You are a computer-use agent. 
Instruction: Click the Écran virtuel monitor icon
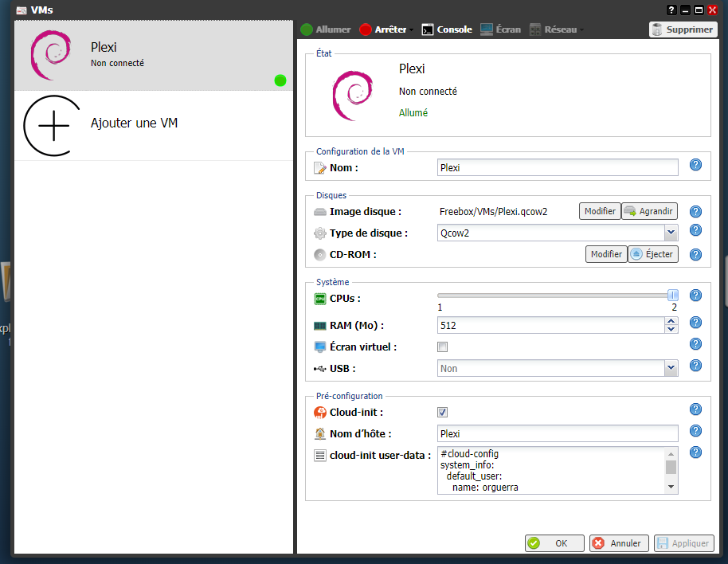coord(320,347)
